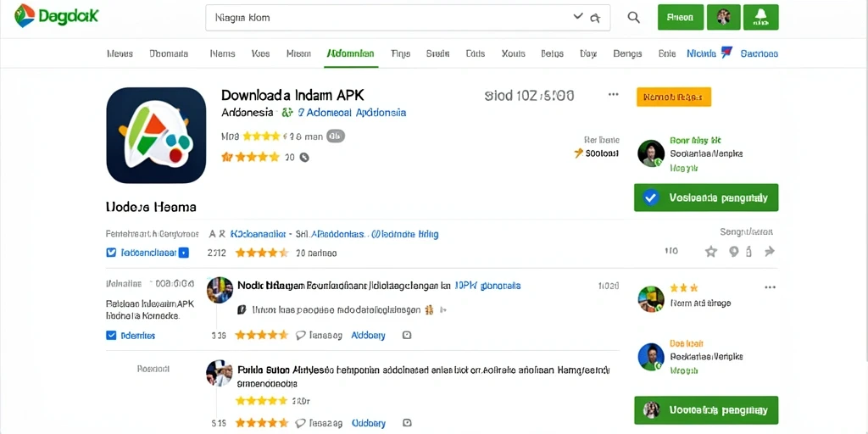Click the black tag icon before Itrtom text

pos(242,310)
